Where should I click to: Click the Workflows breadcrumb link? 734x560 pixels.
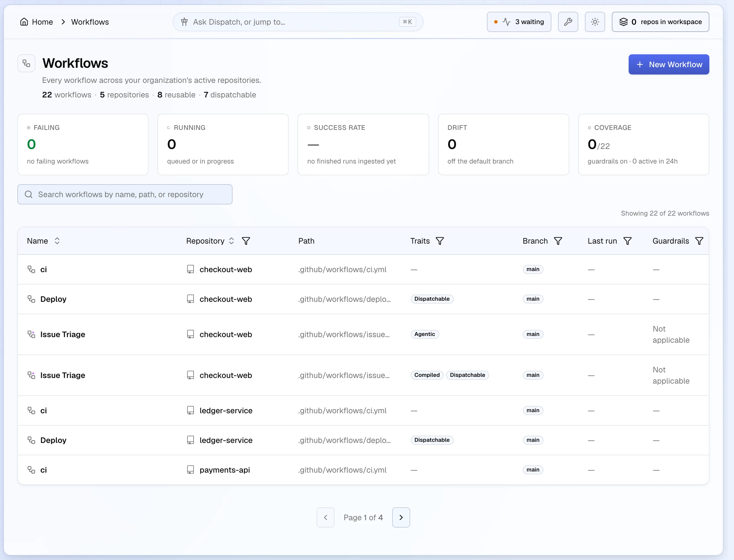click(x=90, y=22)
